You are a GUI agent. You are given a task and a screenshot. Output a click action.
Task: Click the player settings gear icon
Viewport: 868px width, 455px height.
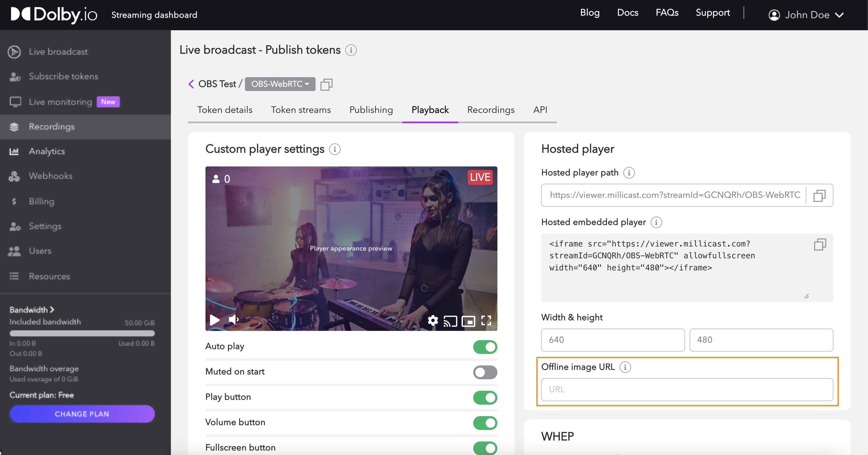(x=433, y=320)
